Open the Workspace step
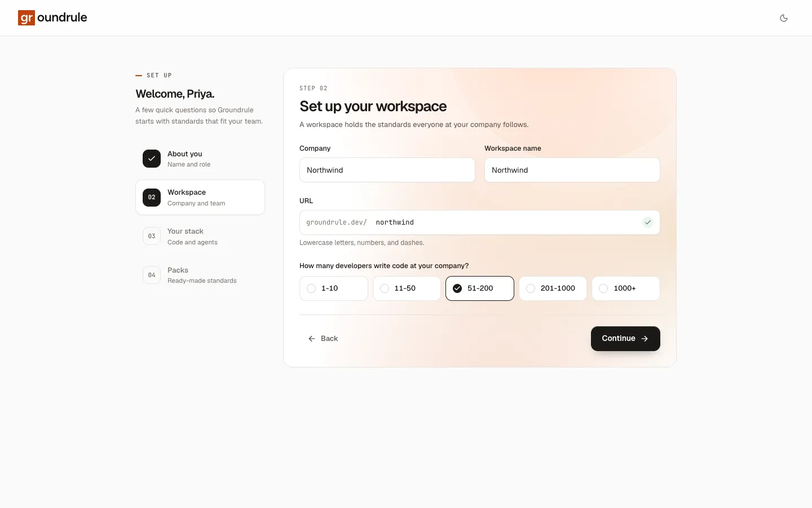Screen dimensions: 812x508 pyautogui.click(x=200, y=198)
